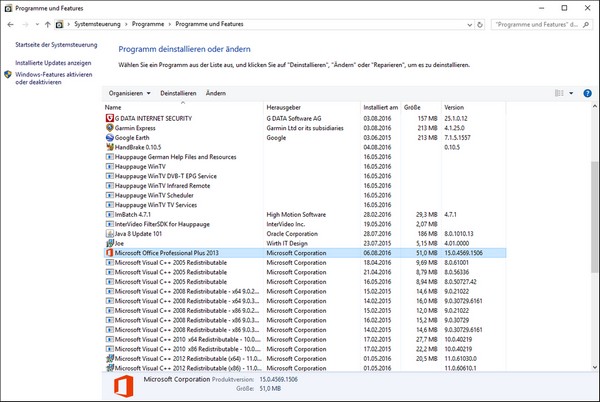Click the Visual C++ 2012 Redistributable (x64) icon
Viewport: 600px width, 402px height.
109,358
